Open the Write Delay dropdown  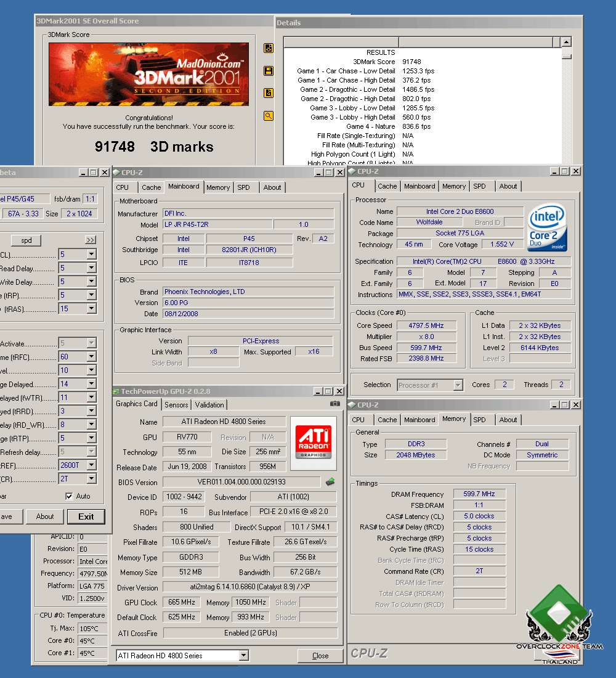92,282
